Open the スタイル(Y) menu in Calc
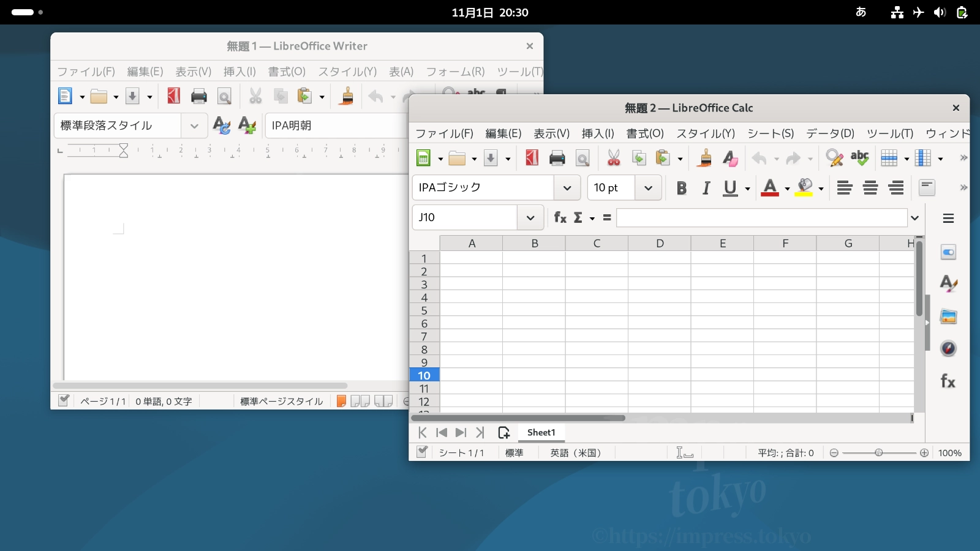 coord(706,133)
